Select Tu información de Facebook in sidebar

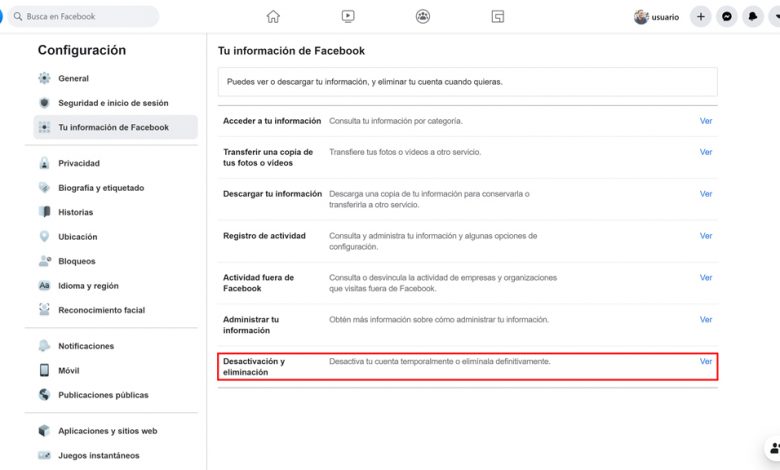[115, 127]
